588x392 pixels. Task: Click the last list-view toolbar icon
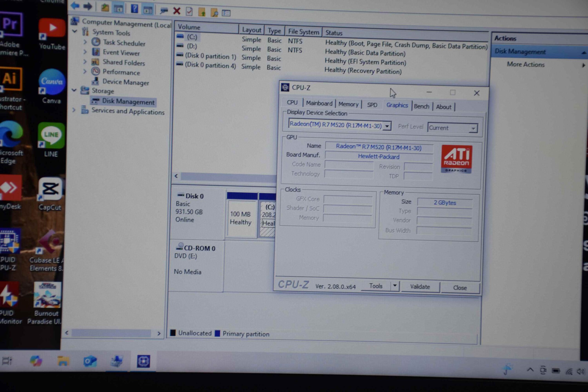coord(226,13)
